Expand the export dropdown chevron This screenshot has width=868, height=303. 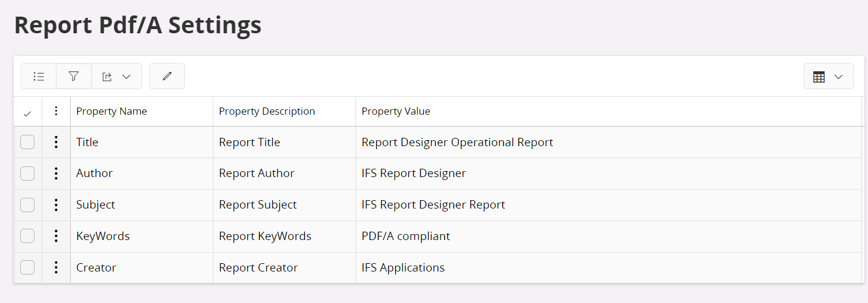126,77
